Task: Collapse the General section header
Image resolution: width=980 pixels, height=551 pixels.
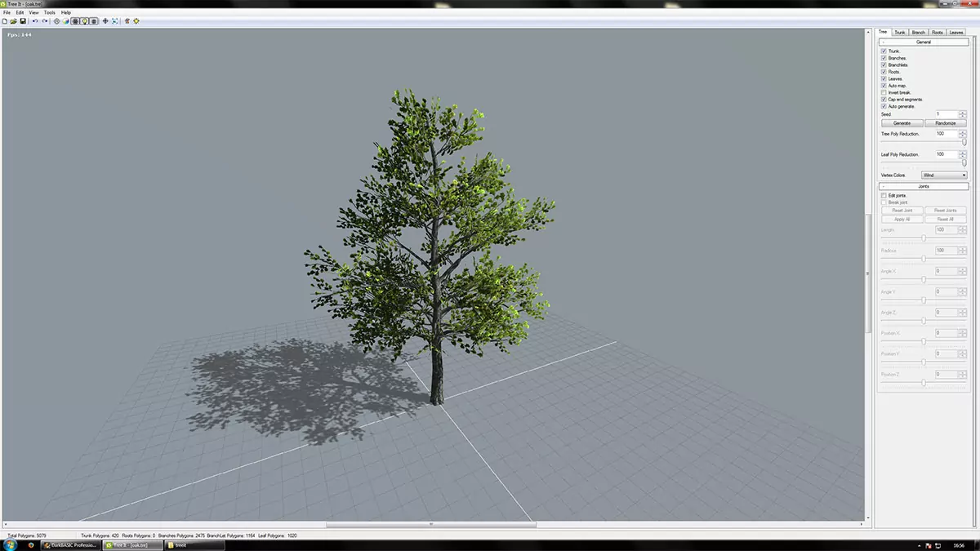Action: pyautogui.click(x=924, y=42)
